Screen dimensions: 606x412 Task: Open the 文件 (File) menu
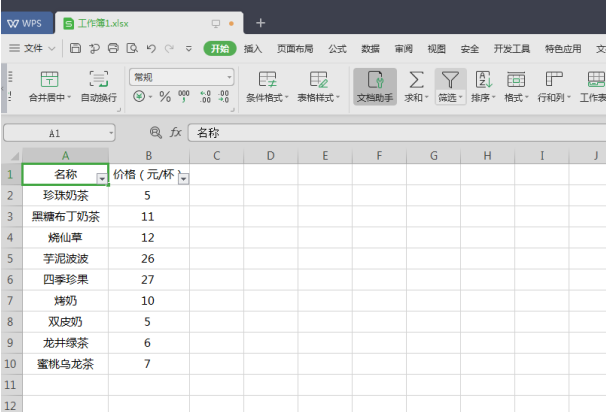33,48
